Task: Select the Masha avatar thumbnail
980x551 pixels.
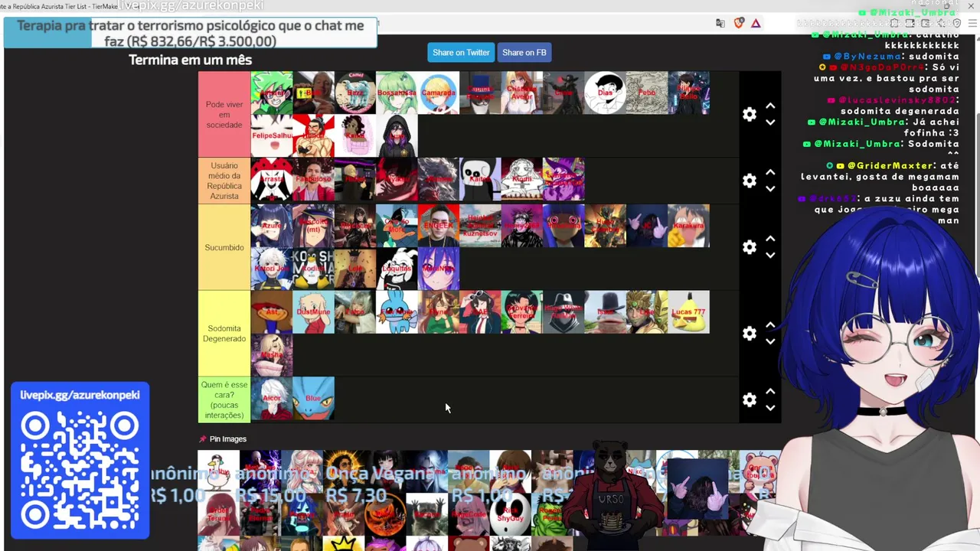Action: click(272, 355)
